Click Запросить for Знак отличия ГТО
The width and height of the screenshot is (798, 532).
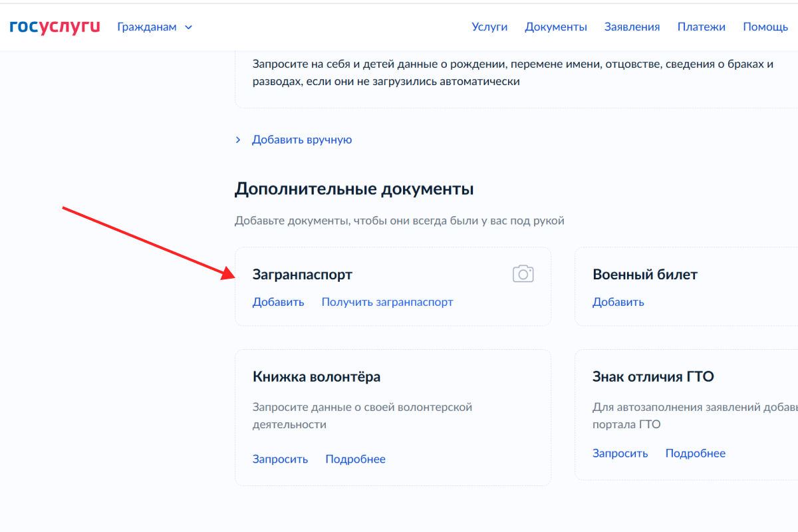coord(620,454)
